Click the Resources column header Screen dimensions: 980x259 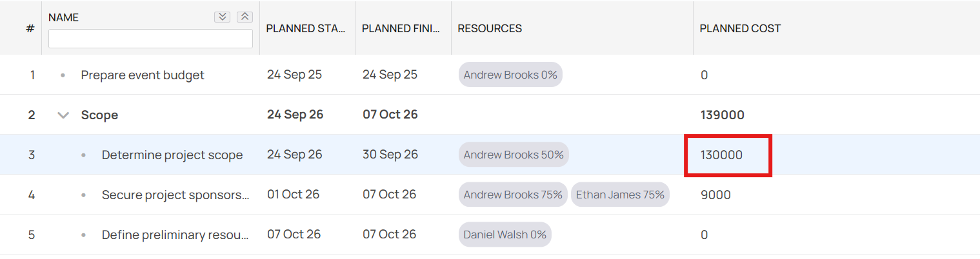coord(490,28)
